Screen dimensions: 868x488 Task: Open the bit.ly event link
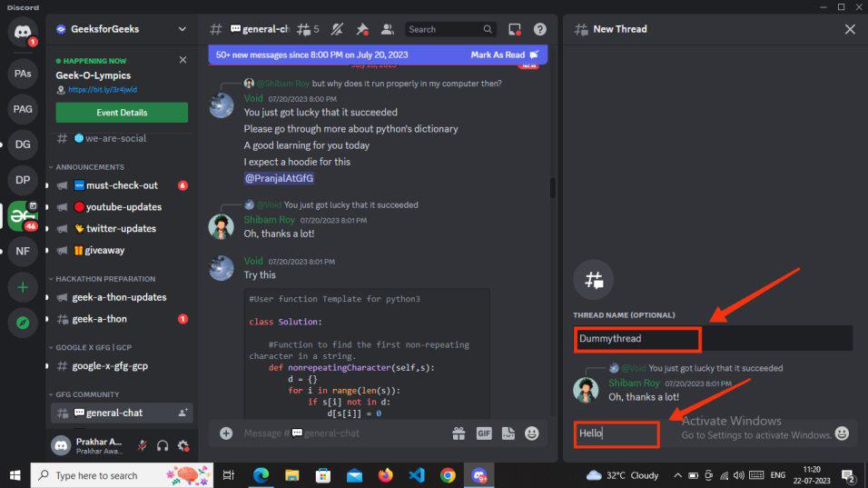coord(103,90)
